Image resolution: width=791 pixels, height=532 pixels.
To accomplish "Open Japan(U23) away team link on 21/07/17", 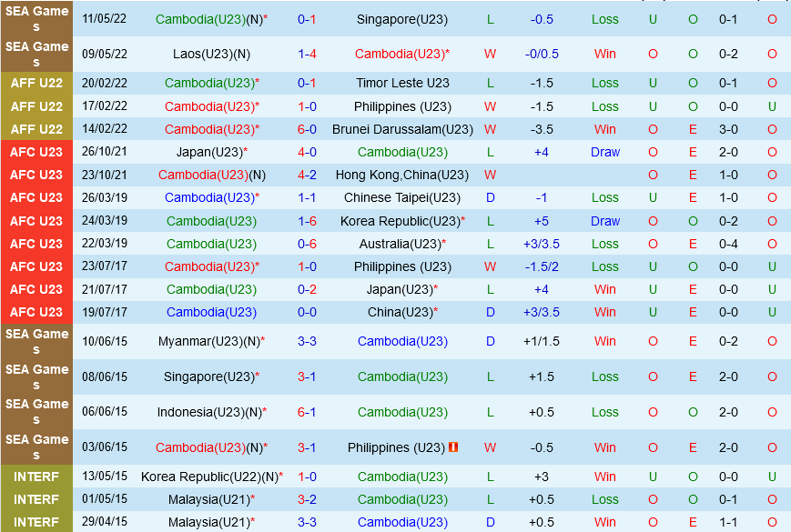I will pyautogui.click(x=400, y=290).
